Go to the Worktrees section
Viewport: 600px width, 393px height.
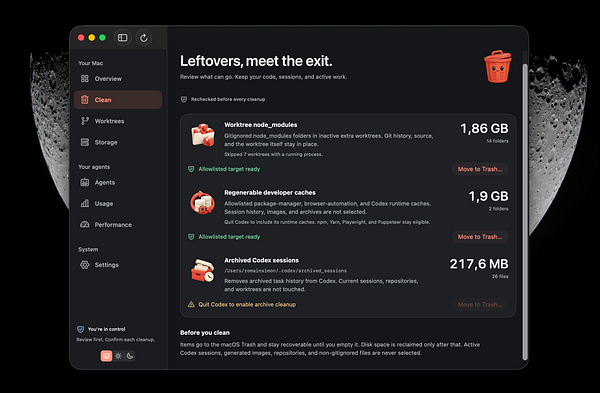point(118,121)
